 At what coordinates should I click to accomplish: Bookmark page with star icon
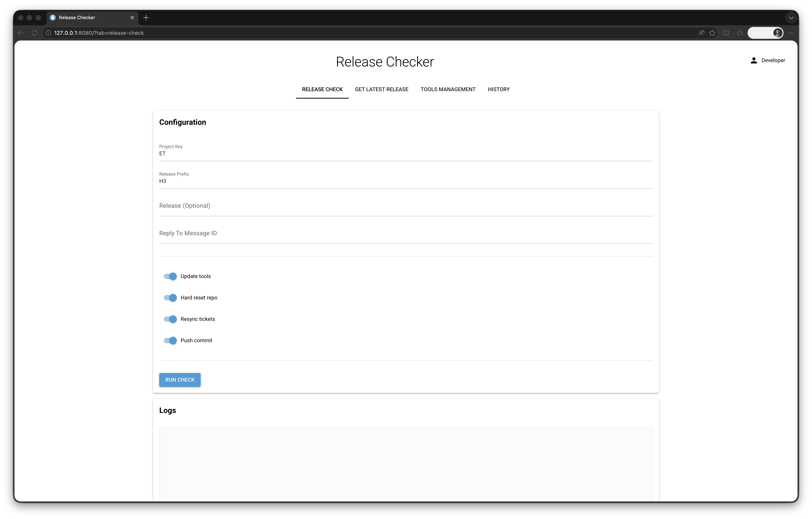(x=712, y=33)
